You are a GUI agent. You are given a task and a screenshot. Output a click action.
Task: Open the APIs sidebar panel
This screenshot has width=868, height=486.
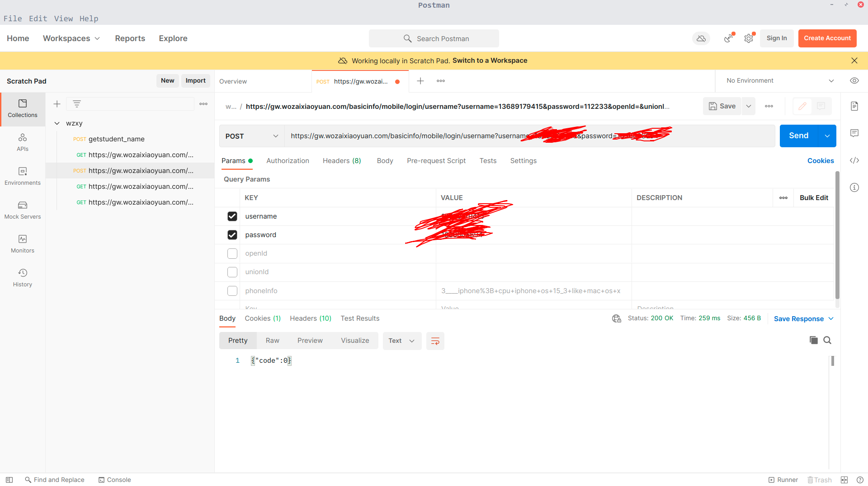(23, 143)
